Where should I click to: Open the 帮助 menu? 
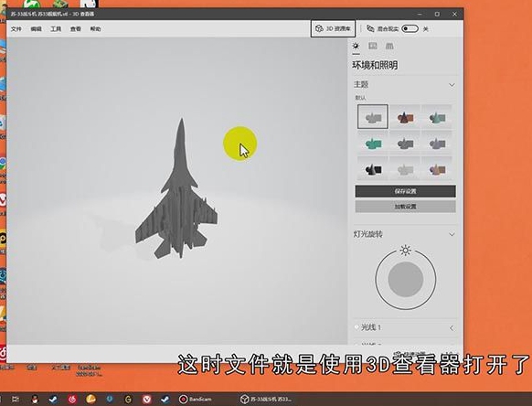pos(95,29)
